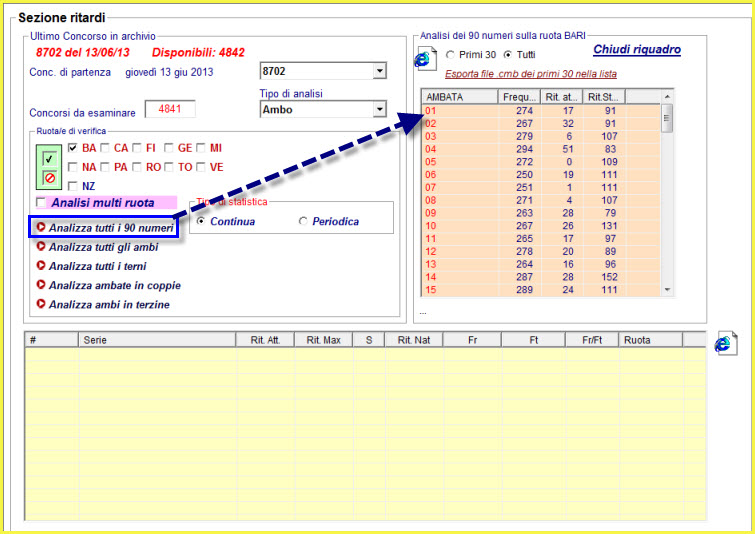Click Analizza tutti i terni
Screen dimensions: 755x534
(x=97, y=266)
